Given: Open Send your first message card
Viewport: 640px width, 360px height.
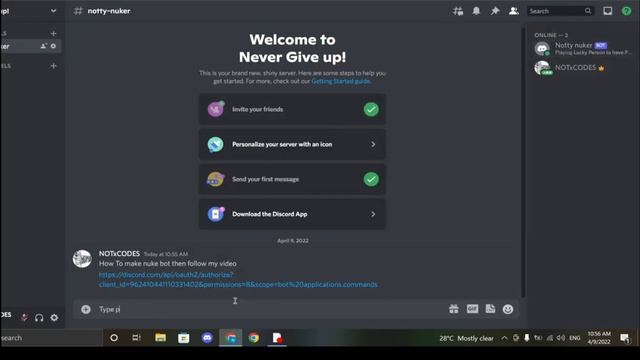Looking at the screenshot, I should click(292, 179).
